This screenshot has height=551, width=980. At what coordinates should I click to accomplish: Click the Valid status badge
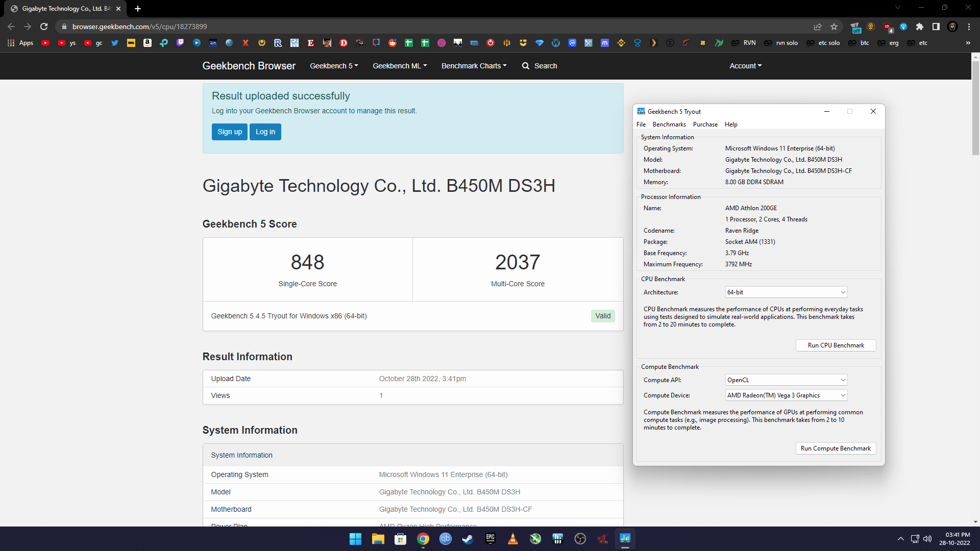(x=603, y=316)
